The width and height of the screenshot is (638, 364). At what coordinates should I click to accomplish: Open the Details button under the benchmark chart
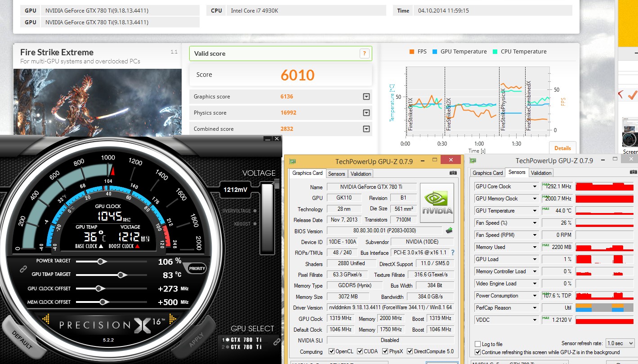tap(562, 148)
